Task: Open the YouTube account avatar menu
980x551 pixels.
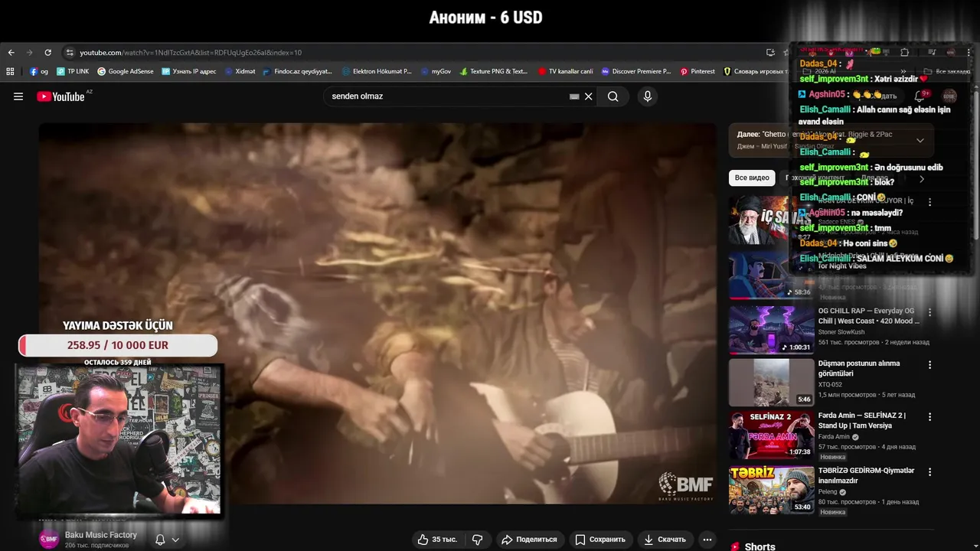Action: tap(949, 96)
